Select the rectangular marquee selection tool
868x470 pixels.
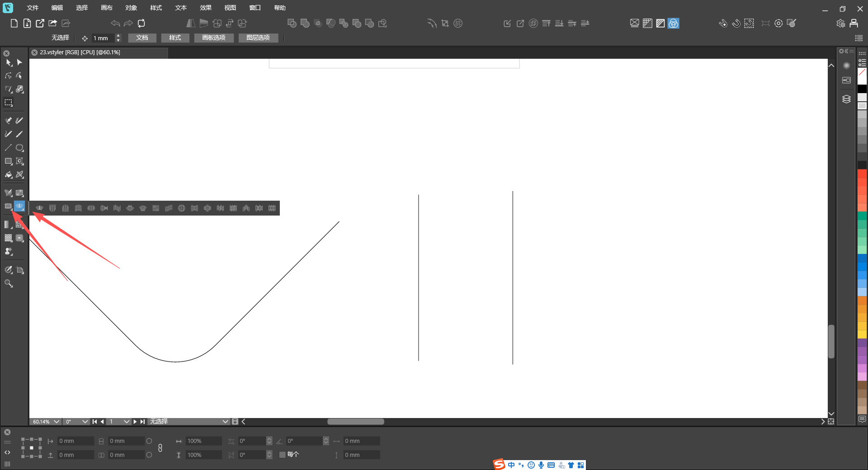(x=9, y=103)
